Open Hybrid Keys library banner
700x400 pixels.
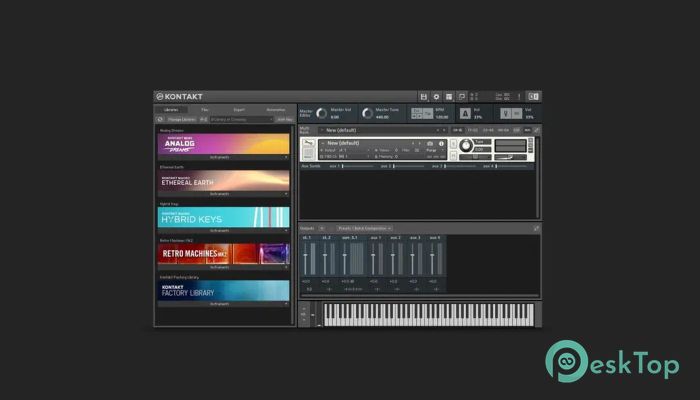[223, 217]
